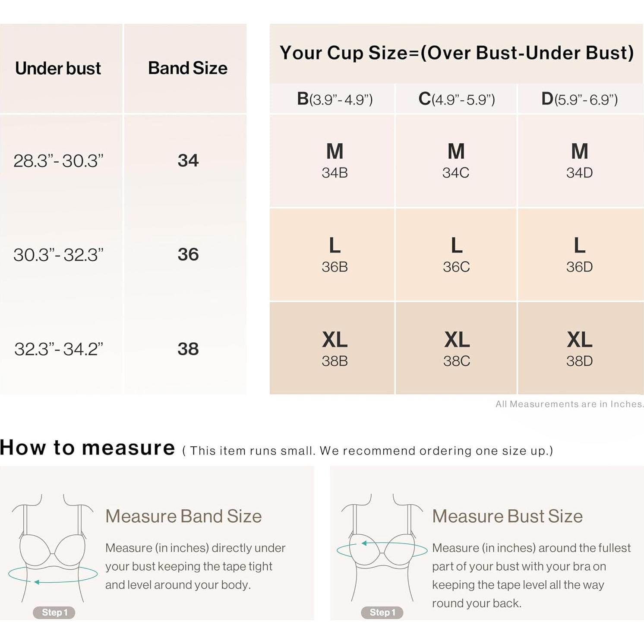The width and height of the screenshot is (644, 644).
Task: Choose the XL 38B size cell
Action: click(x=335, y=349)
